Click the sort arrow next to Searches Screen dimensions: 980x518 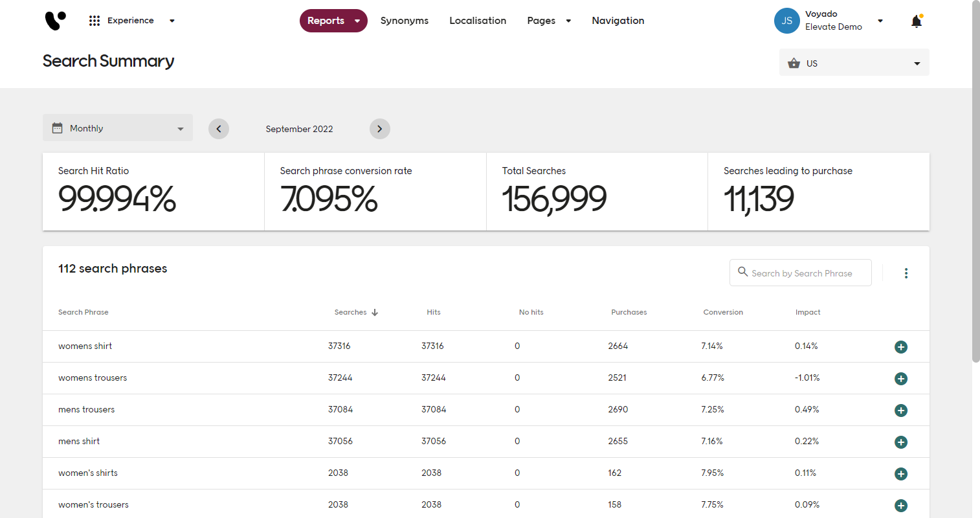point(375,312)
